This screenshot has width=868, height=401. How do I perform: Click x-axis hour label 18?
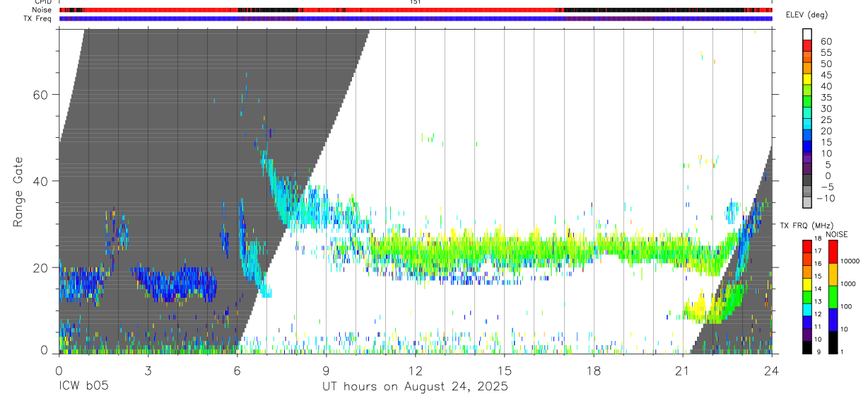point(594,371)
